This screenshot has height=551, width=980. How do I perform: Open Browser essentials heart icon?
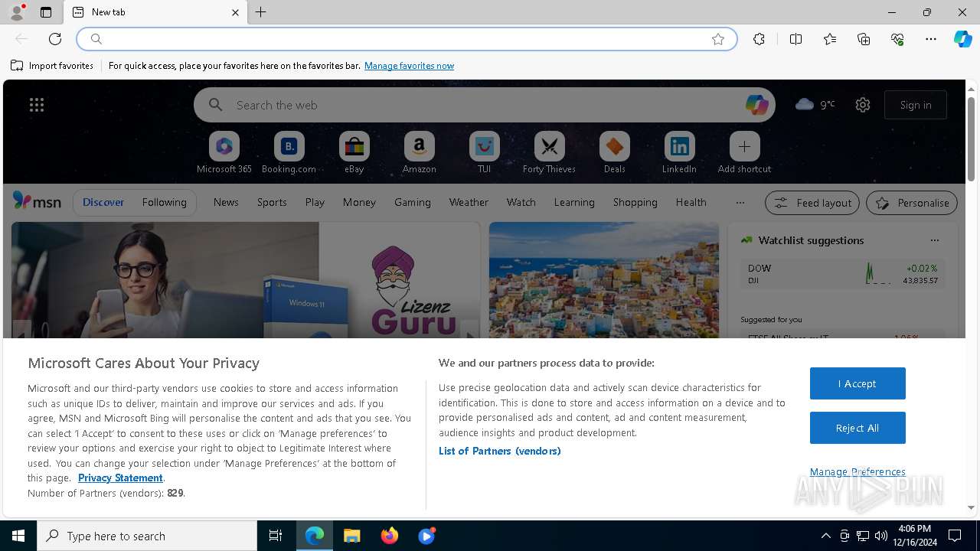click(897, 39)
